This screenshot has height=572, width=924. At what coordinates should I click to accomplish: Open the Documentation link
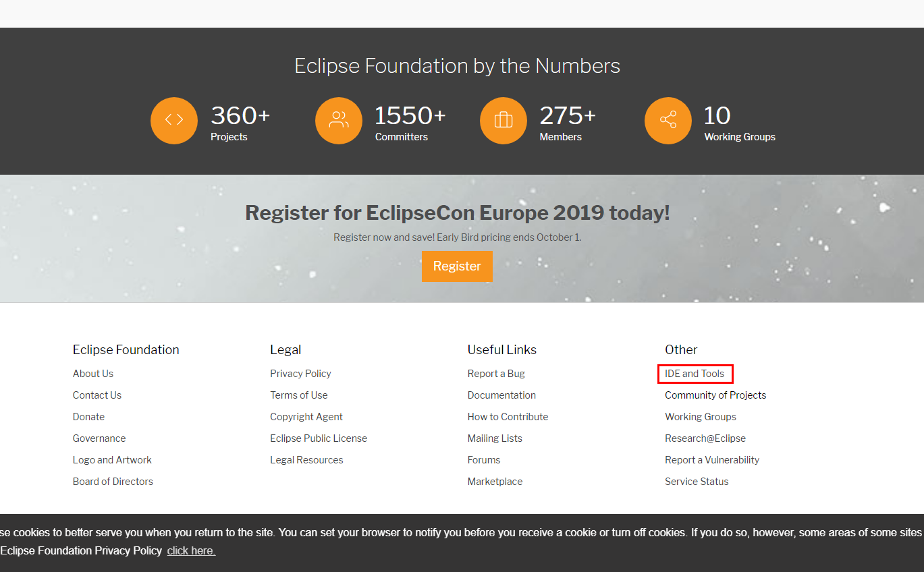coord(501,395)
